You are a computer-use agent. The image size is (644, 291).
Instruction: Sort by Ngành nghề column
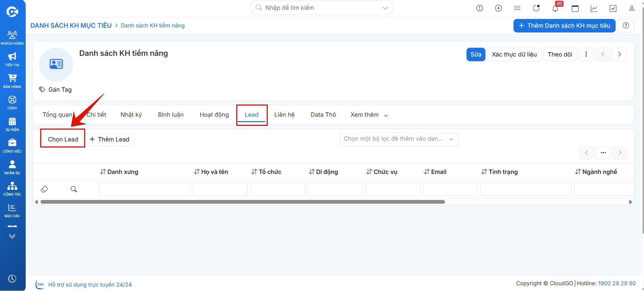(x=596, y=172)
